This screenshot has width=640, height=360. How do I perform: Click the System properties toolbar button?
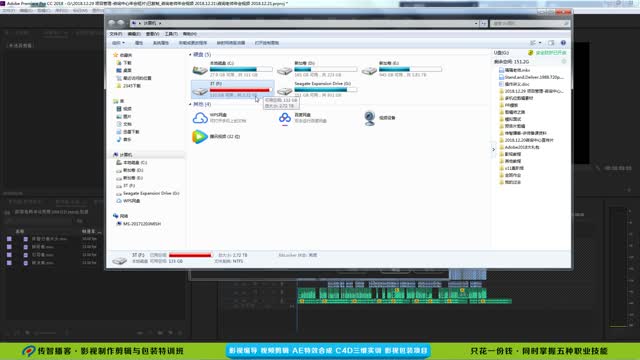(161, 43)
